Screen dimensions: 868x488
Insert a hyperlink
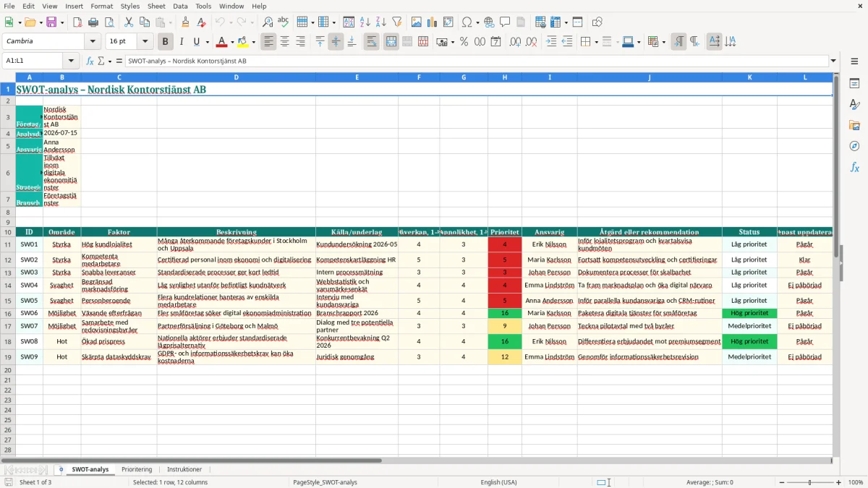pos(489,22)
